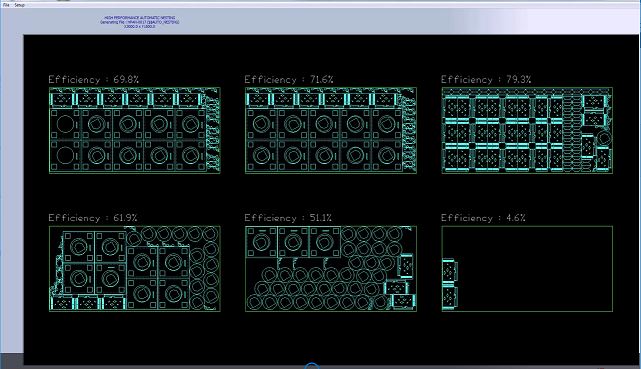Select the nesting layout with 61.9% efficiency
Screen dimensions: 641x369
coord(134,269)
